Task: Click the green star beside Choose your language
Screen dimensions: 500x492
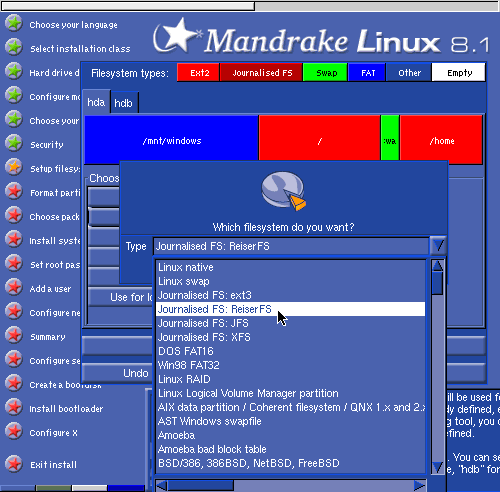Action: pos(14,23)
